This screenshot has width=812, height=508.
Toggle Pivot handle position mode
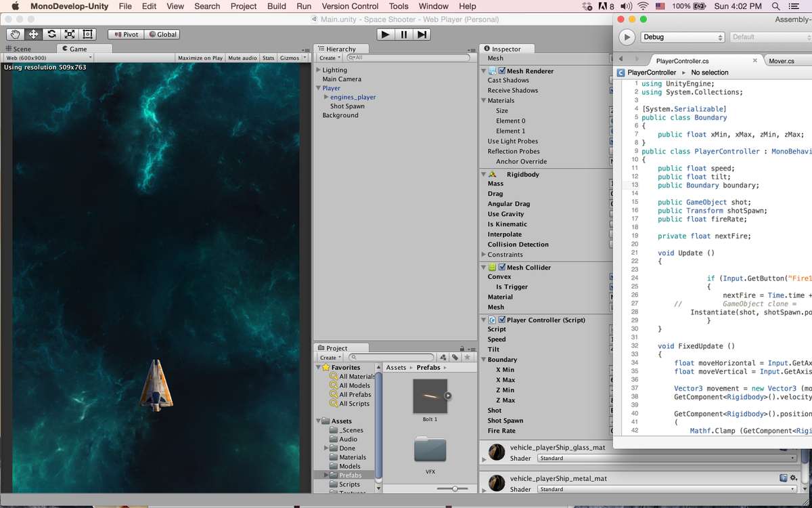(x=126, y=34)
